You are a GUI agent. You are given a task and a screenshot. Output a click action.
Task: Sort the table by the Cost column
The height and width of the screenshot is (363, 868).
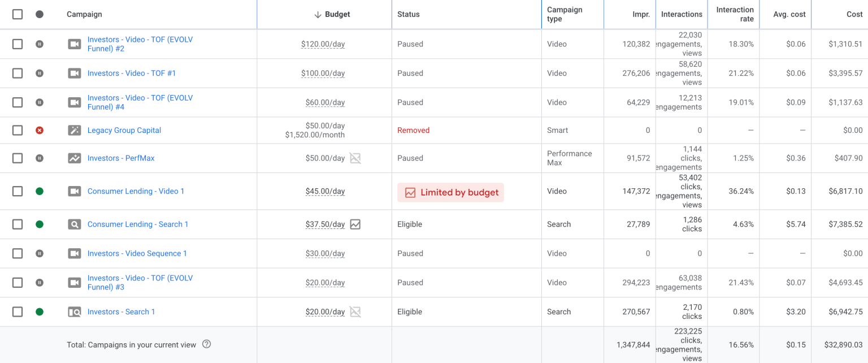[x=854, y=14]
